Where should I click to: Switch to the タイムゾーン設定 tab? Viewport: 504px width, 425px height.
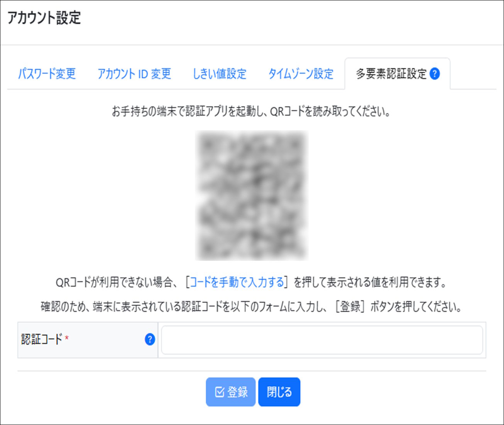click(x=302, y=74)
